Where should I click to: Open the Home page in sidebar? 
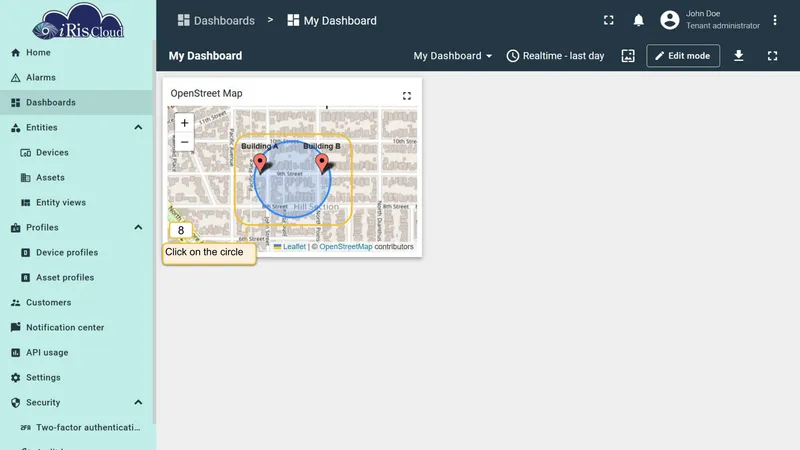(77, 53)
